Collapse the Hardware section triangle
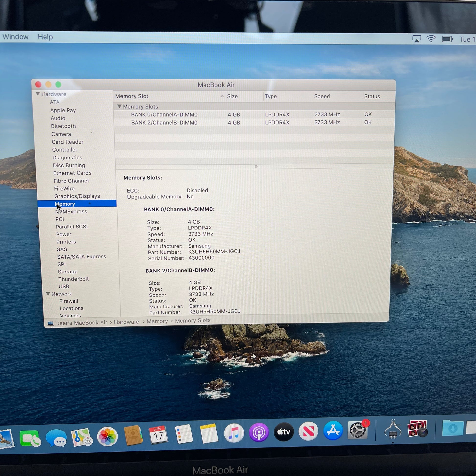476x476 pixels. (x=38, y=94)
